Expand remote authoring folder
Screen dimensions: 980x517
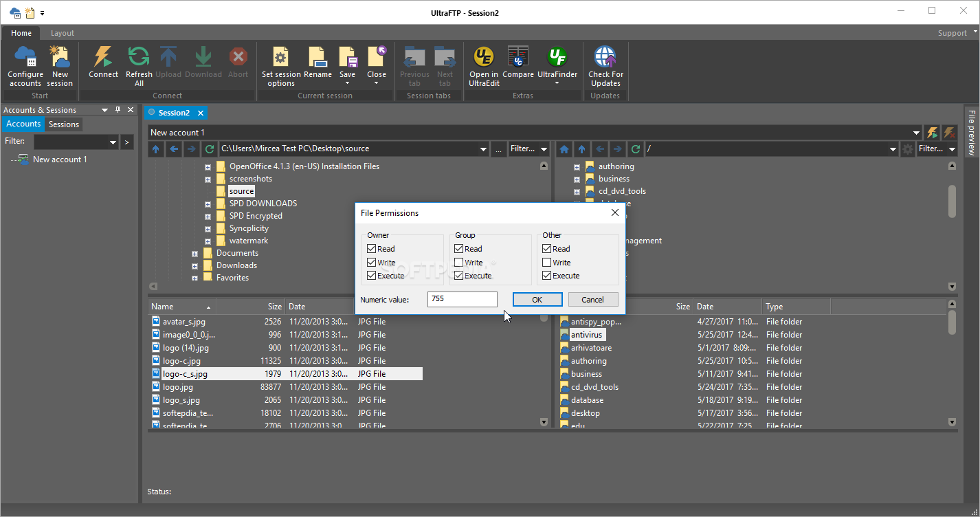click(577, 167)
